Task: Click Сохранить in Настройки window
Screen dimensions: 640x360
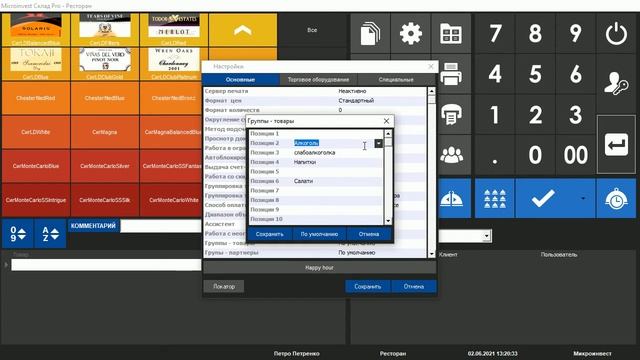Action: coord(367,287)
